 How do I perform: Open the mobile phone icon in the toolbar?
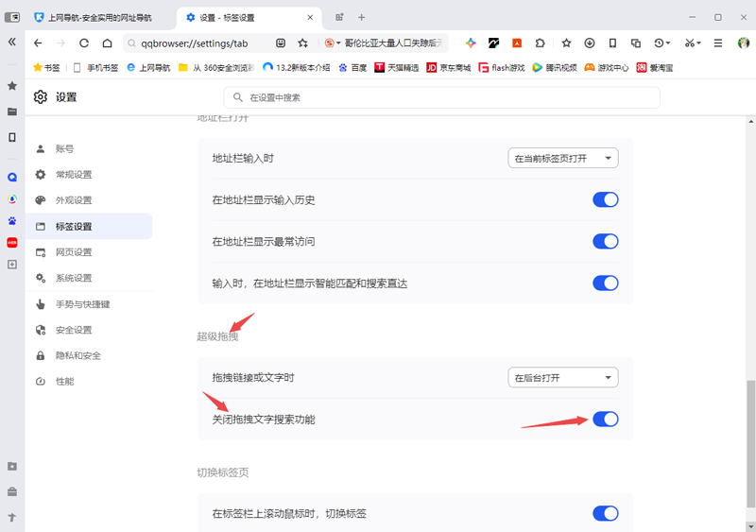[x=612, y=43]
